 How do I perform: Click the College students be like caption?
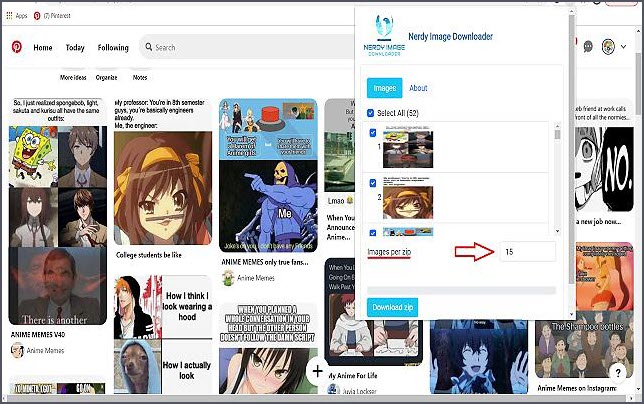[149, 255]
